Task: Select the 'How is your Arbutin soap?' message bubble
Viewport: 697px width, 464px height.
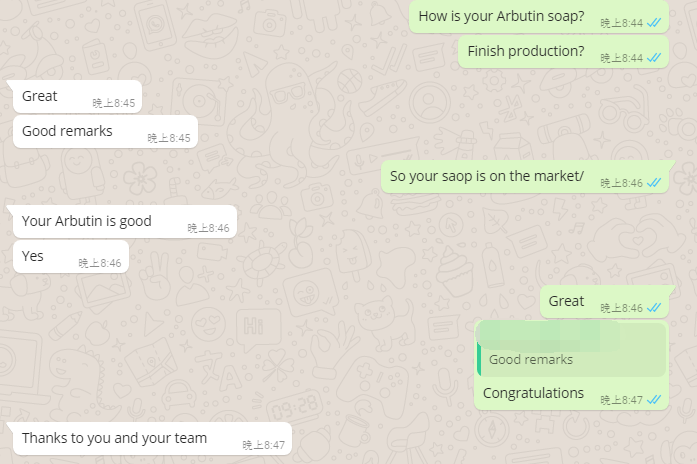Action: [539, 16]
